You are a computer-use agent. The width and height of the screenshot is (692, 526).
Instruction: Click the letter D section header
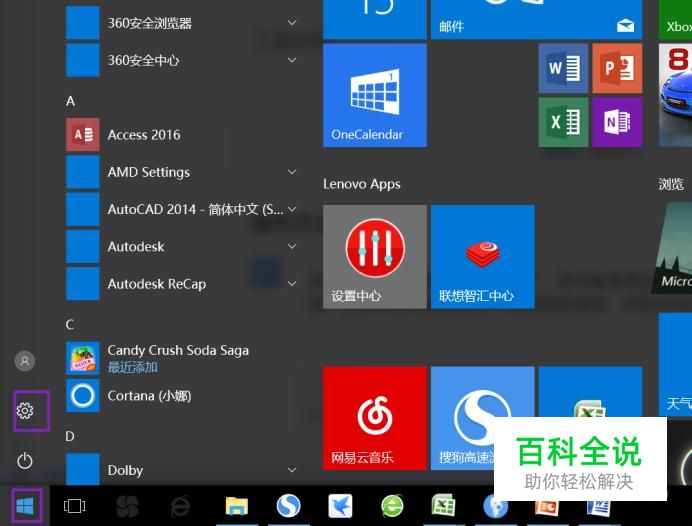click(70, 436)
